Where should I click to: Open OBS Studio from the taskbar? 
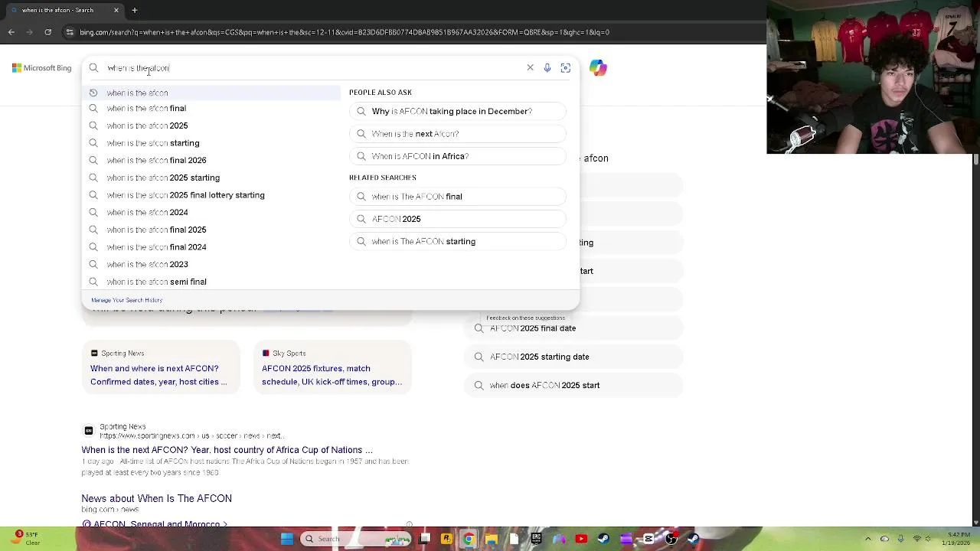point(671,539)
